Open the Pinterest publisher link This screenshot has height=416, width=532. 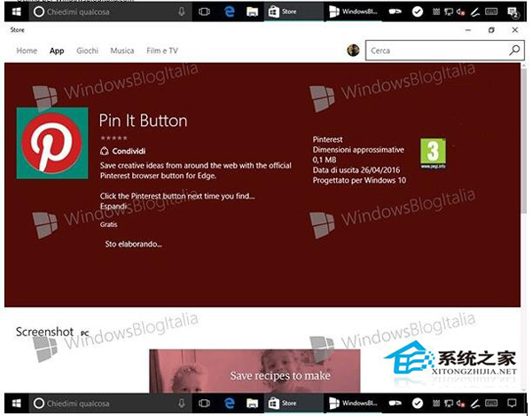click(x=328, y=139)
